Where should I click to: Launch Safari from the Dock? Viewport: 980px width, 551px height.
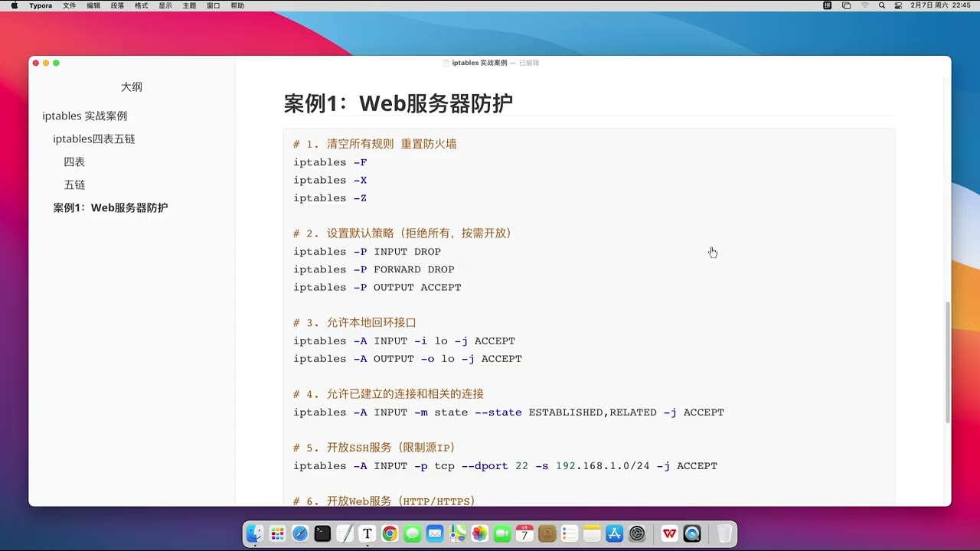click(300, 533)
